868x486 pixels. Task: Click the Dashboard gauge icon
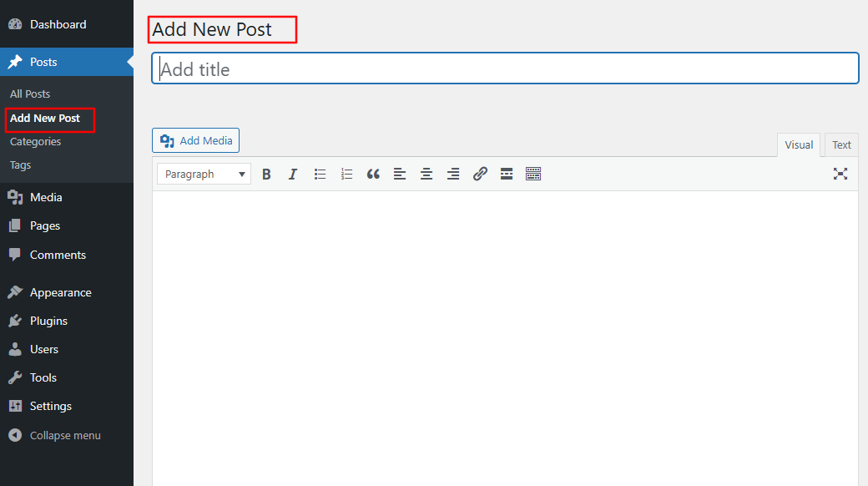[x=15, y=24]
